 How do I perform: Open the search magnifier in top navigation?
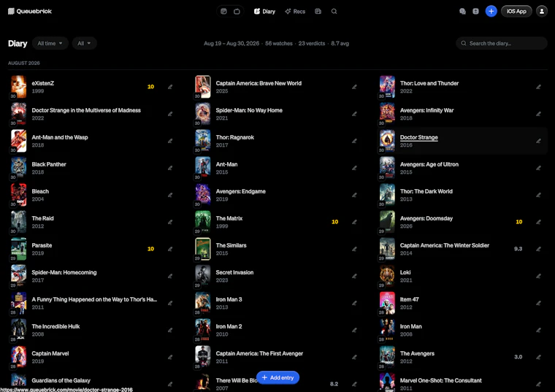click(x=334, y=12)
